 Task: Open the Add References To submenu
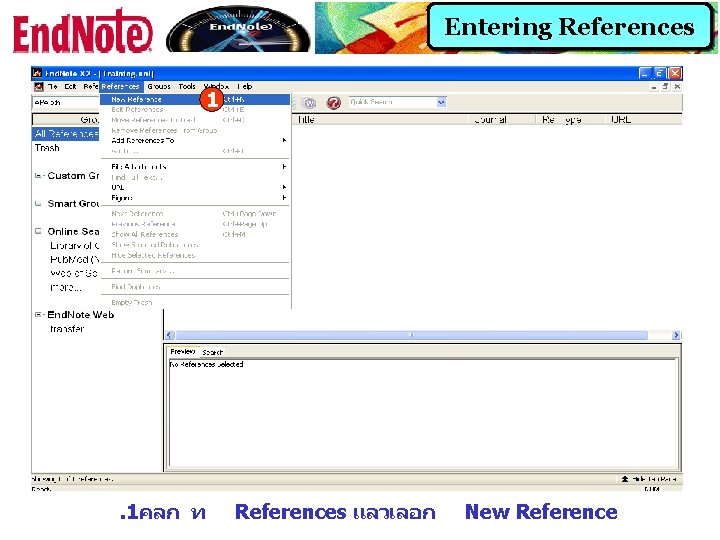click(195, 141)
